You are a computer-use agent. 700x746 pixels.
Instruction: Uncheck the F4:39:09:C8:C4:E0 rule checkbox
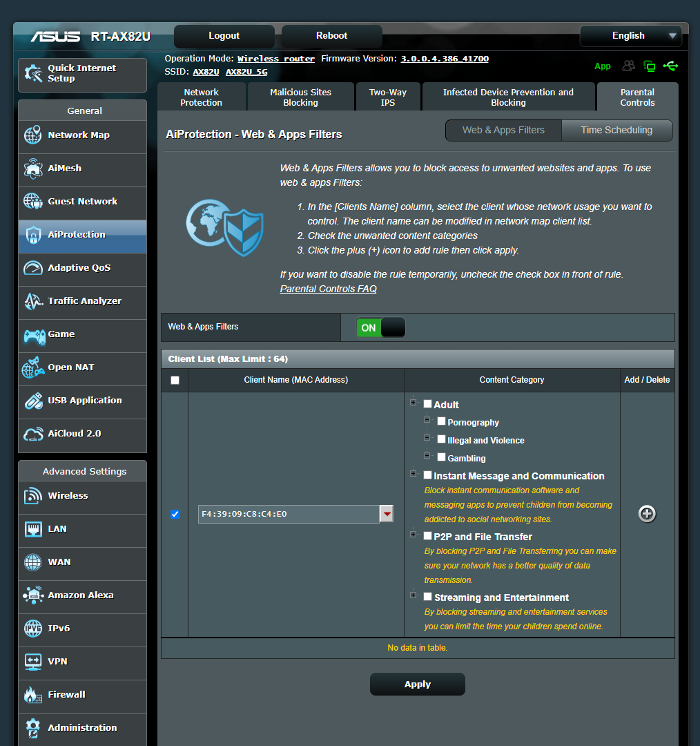[175, 515]
